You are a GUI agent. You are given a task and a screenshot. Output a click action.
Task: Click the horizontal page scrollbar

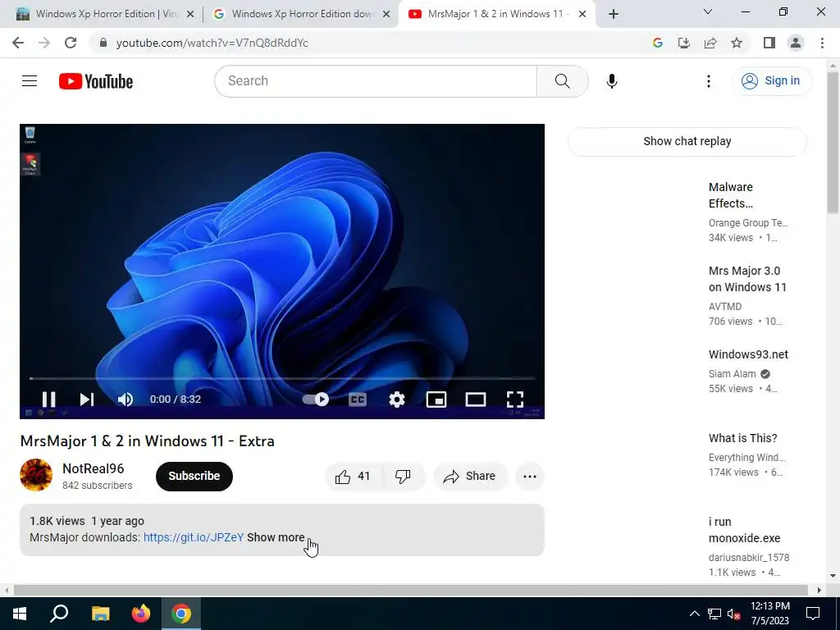click(x=410, y=590)
